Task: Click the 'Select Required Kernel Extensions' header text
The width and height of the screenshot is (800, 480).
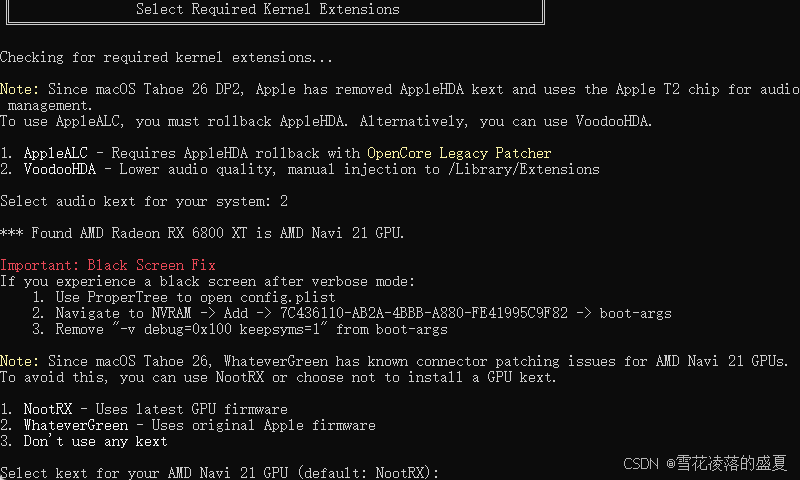Action: click(x=268, y=9)
